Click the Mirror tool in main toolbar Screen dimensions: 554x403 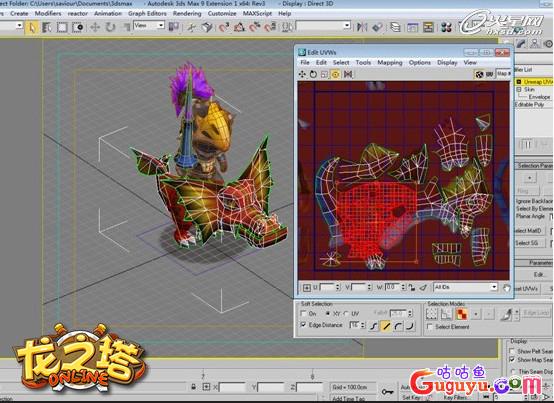click(x=362, y=27)
